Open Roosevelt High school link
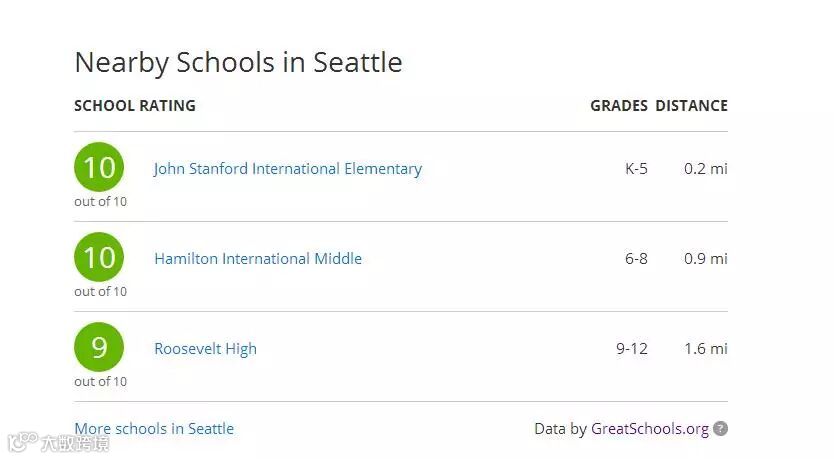 205,349
